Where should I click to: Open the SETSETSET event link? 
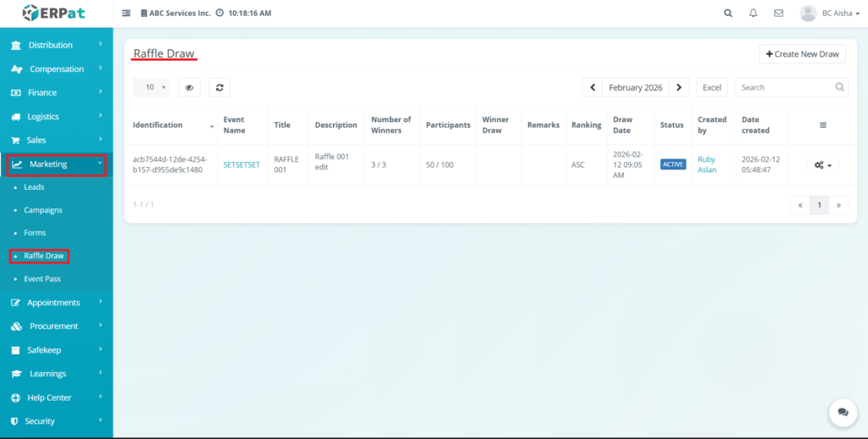[242, 165]
